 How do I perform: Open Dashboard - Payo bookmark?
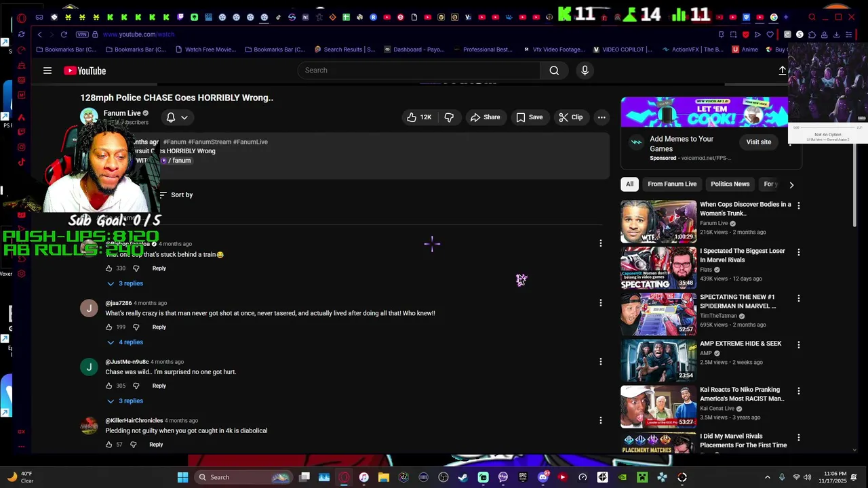click(414, 49)
